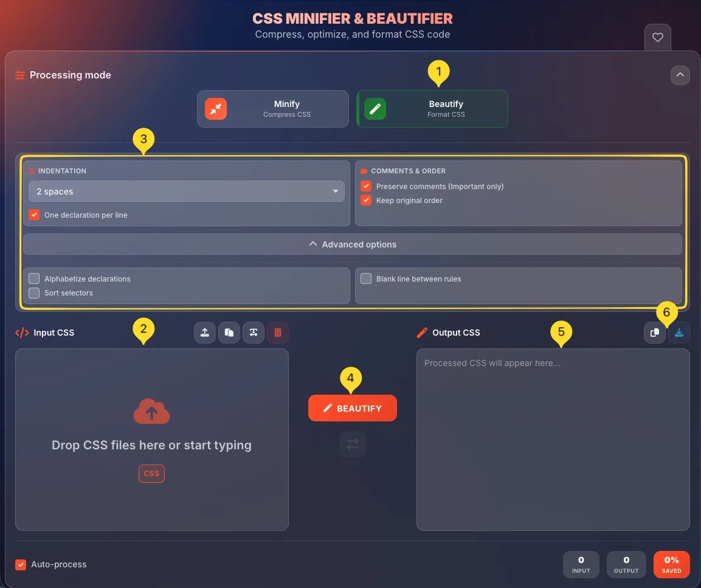Enable Sort selectors option

33,292
